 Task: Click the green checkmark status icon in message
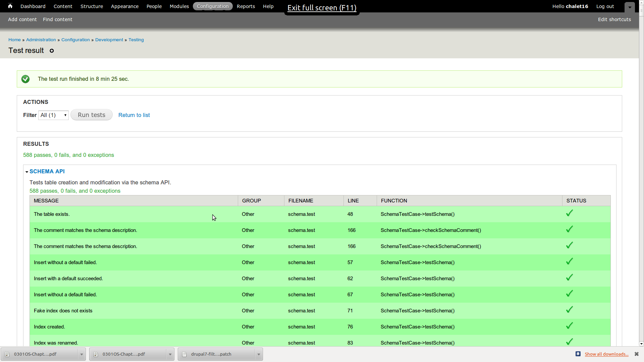click(25, 79)
